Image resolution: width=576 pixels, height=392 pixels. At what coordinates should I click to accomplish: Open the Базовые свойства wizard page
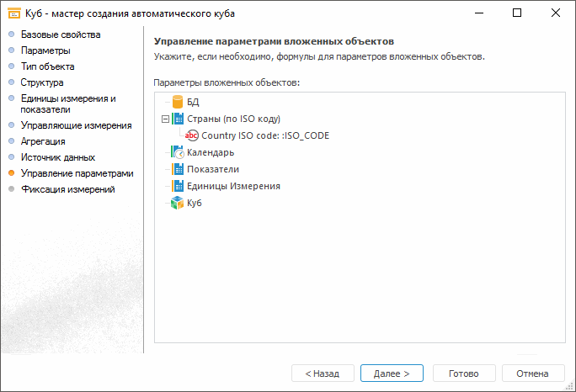tap(61, 34)
